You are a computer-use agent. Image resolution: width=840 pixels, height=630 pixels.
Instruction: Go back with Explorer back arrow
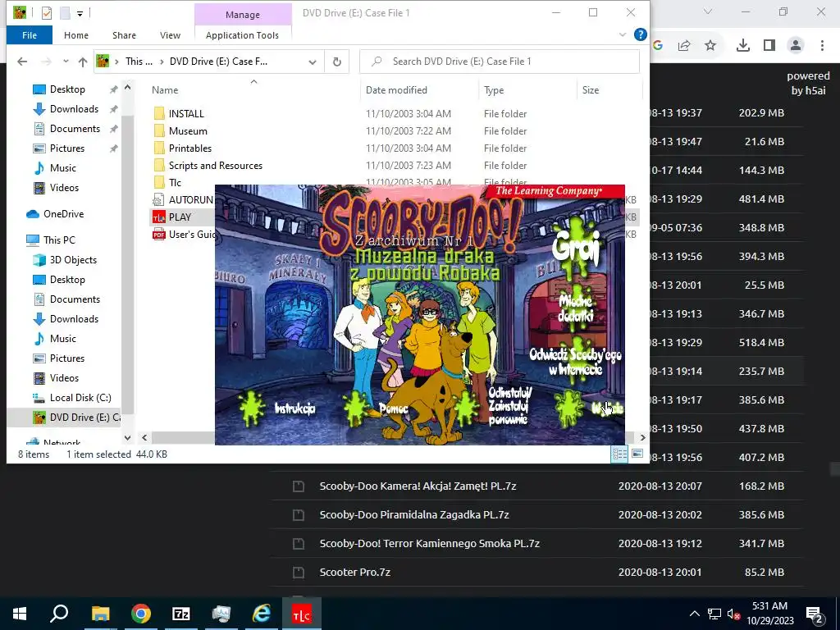coord(22,62)
